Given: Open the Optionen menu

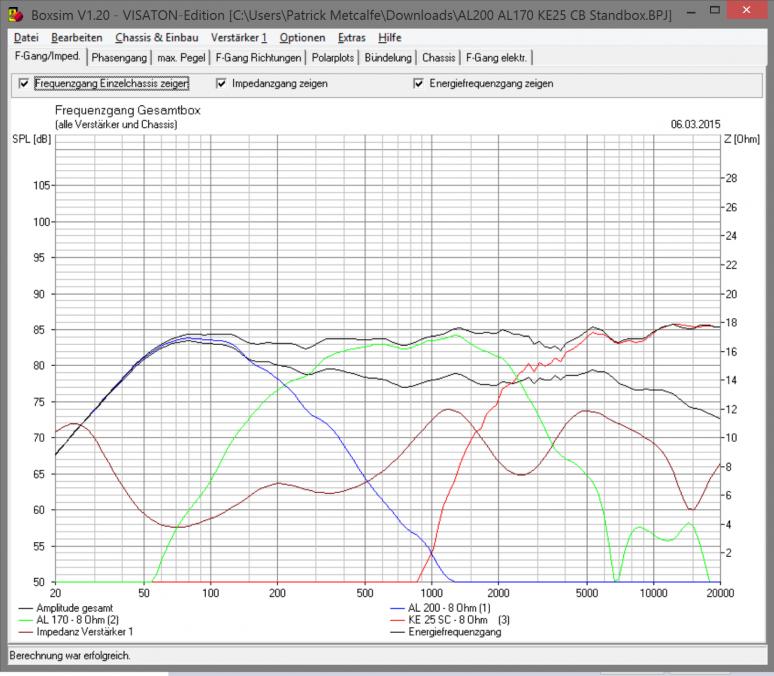Looking at the screenshot, I should [x=302, y=37].
